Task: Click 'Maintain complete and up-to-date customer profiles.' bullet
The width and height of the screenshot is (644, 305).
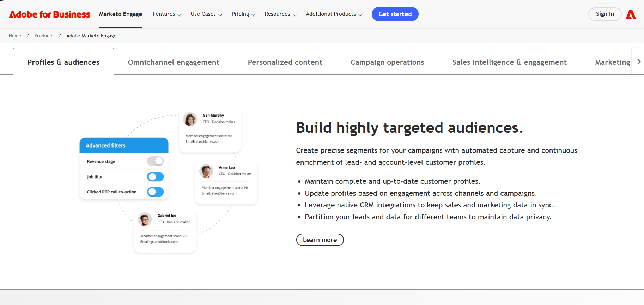Action: tap(393, 181)
